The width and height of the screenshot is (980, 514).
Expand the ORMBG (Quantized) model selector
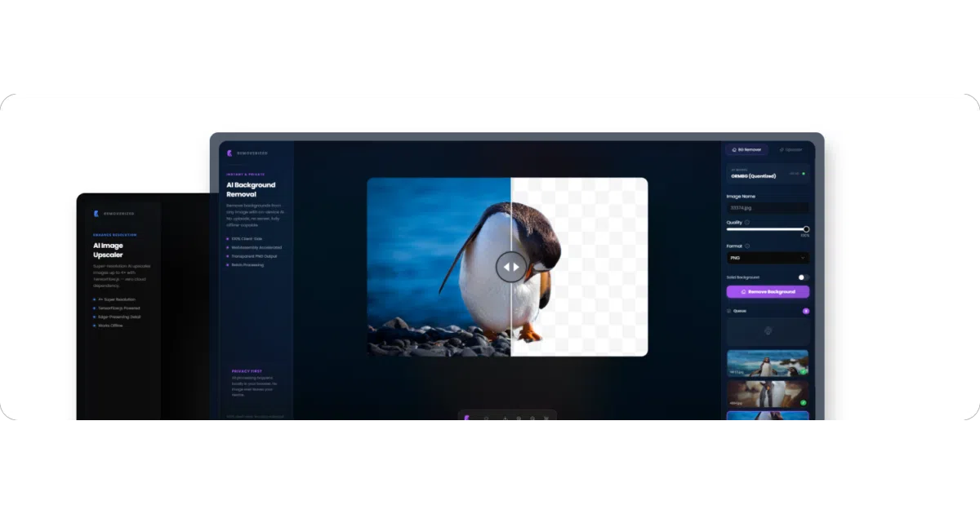click(x=768, y=174)
